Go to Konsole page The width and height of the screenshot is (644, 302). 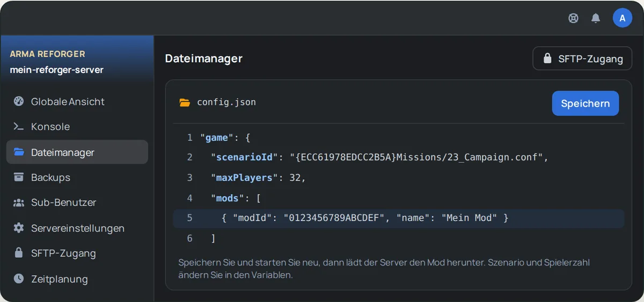tap(77, 127)
